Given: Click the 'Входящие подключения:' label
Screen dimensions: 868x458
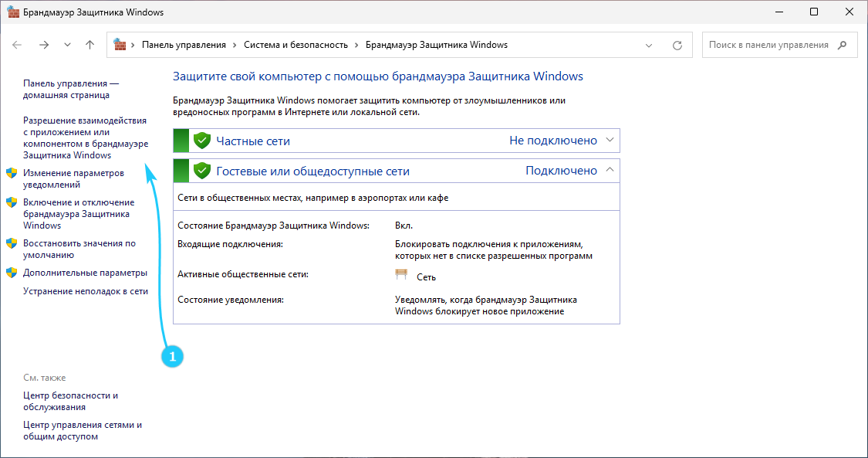Looking at the screenshot, I should pos(230,244).
